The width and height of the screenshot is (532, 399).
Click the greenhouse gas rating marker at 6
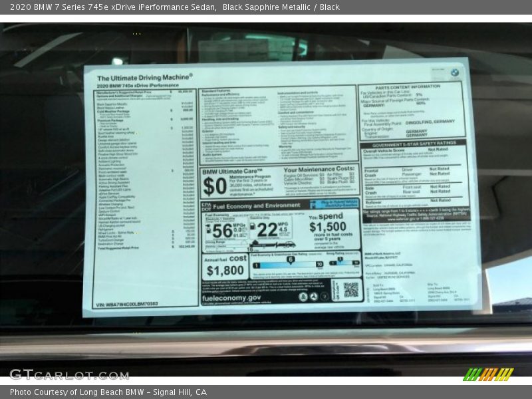coord(290,259)
